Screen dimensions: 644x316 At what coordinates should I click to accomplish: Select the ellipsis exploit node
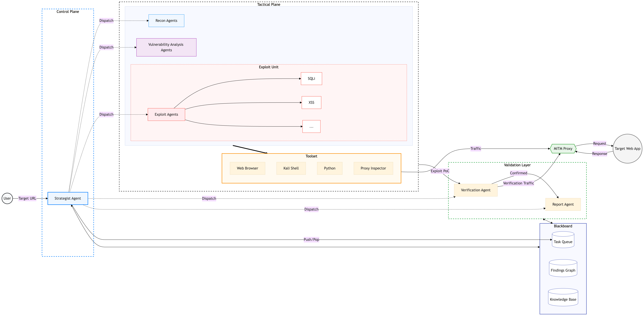(311, 126)
